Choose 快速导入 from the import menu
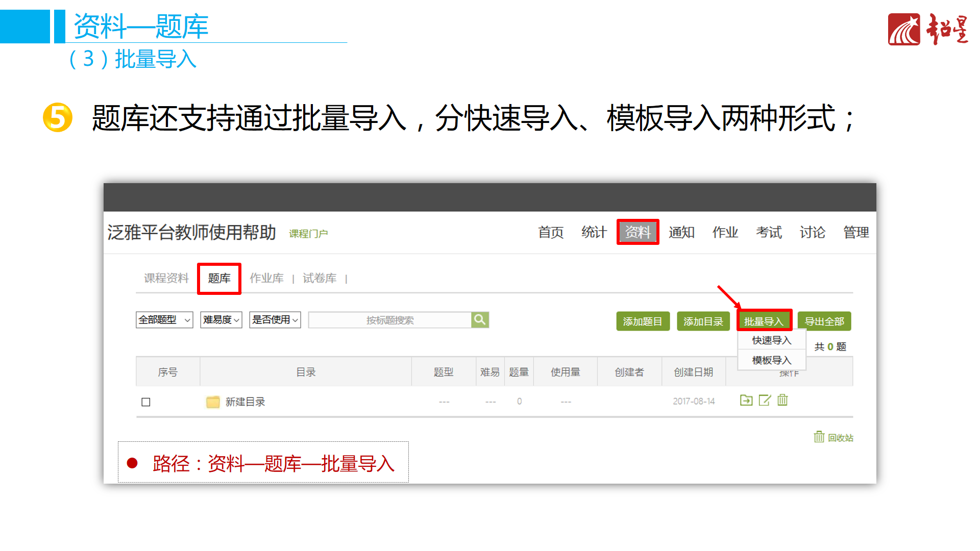Image resolution: width=980 pixels, height=551 pixels. [771, 340]
